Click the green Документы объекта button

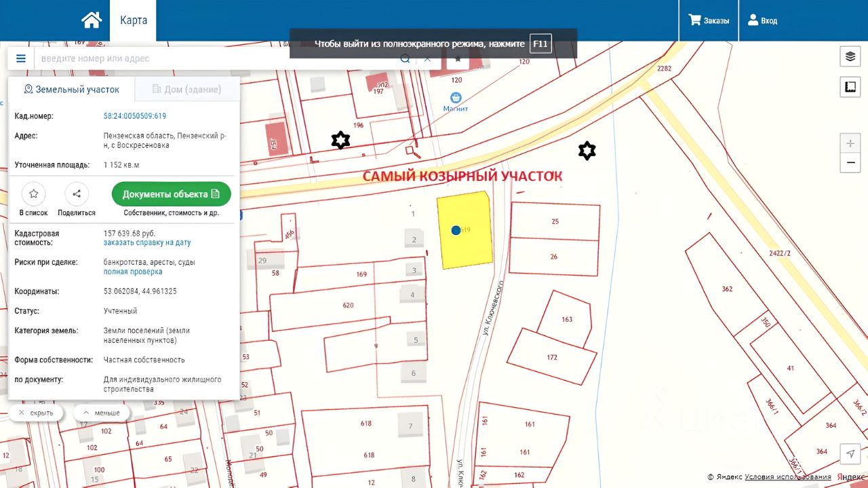[x=172, y=194]
